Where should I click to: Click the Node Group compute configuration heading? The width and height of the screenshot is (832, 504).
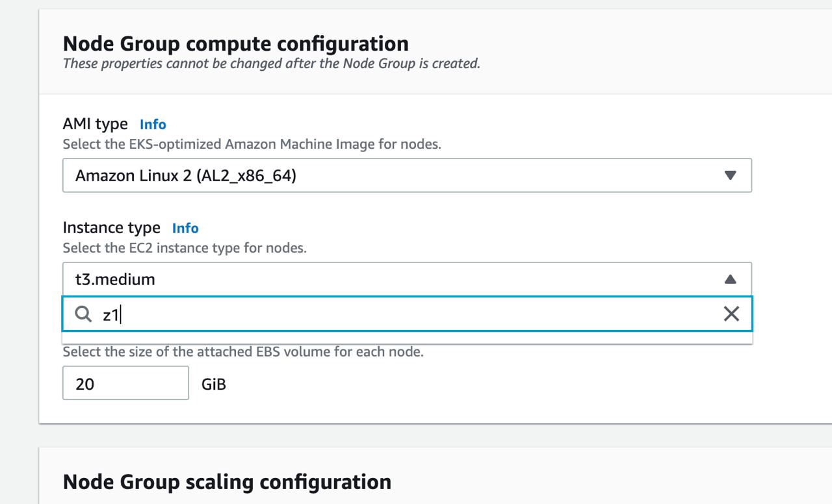coord(236,44)
